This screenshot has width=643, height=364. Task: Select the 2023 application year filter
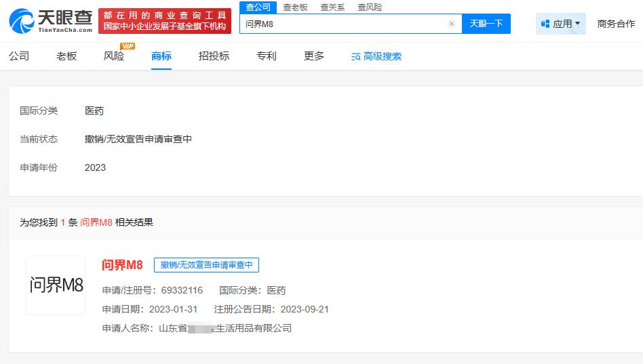click(x=95, y=167)
